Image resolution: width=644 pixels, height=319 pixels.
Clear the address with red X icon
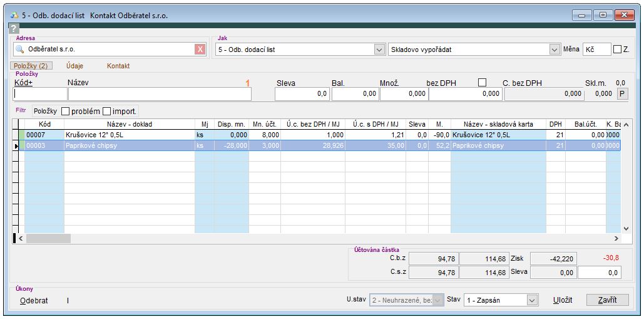coord(200,50)
